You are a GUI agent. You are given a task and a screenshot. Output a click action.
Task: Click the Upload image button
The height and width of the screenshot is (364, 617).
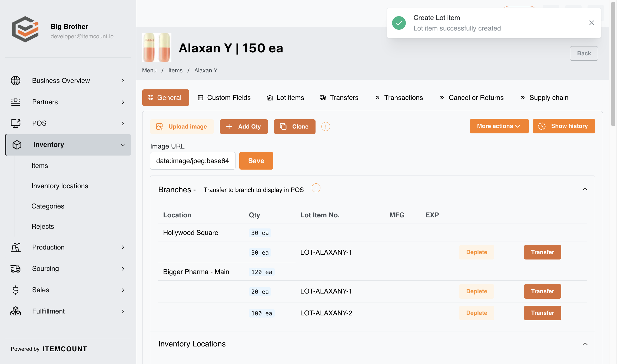(182, 126)
